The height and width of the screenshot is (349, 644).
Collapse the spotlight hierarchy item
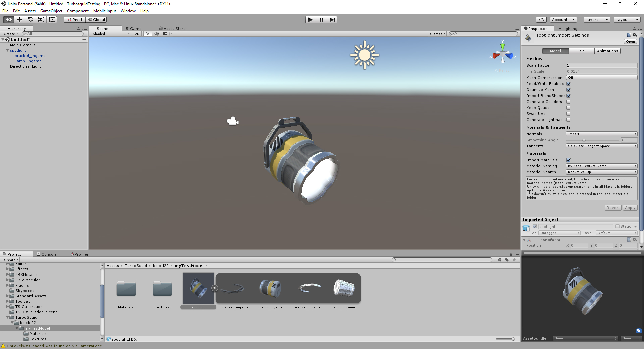[x=7, y=50]
